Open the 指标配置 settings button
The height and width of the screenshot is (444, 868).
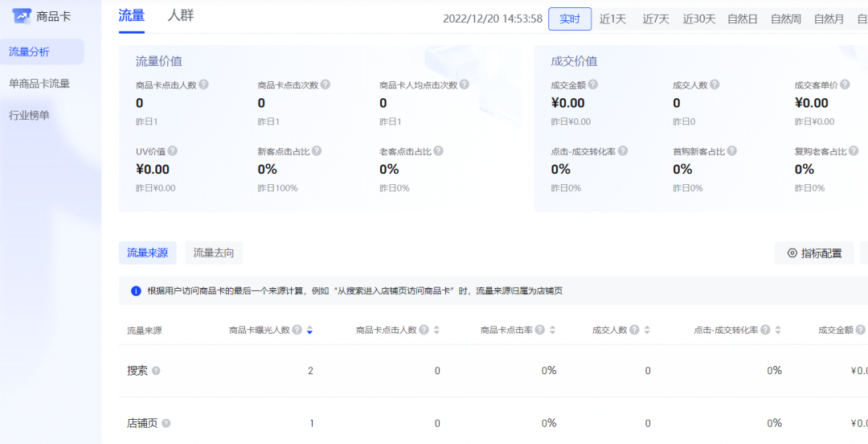(814, 253)
